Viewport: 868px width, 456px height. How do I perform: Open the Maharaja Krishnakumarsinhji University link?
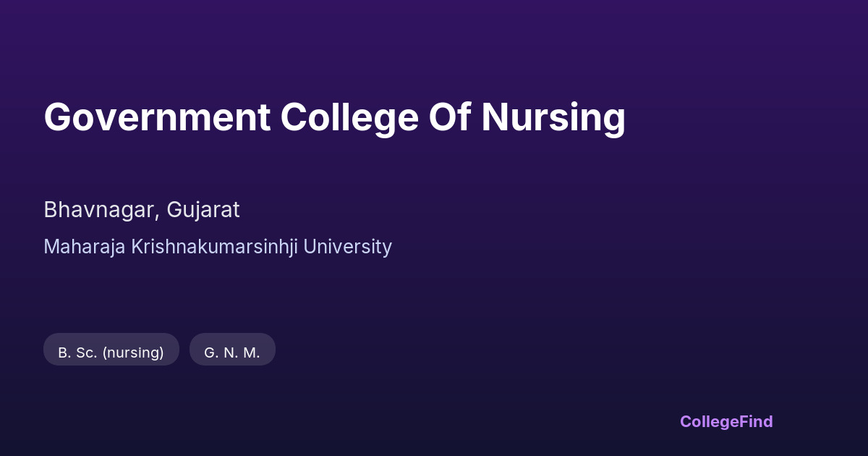(218, 247)
